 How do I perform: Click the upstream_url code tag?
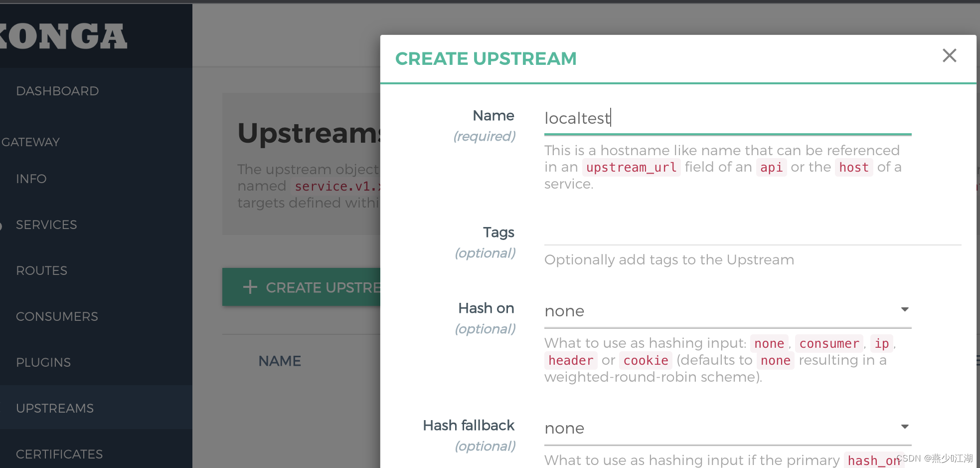coord(631,167)
